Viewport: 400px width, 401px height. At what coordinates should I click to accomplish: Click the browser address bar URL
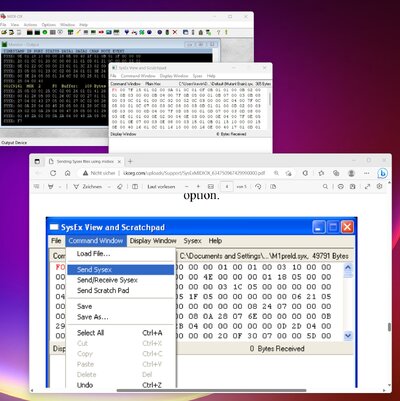[194, 173]
